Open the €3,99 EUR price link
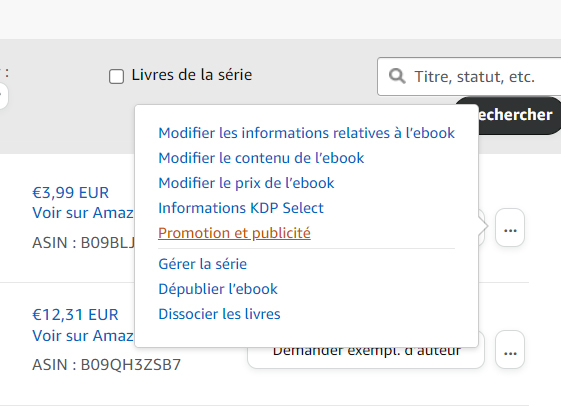The image size is (561, 411). pos(70,193)
